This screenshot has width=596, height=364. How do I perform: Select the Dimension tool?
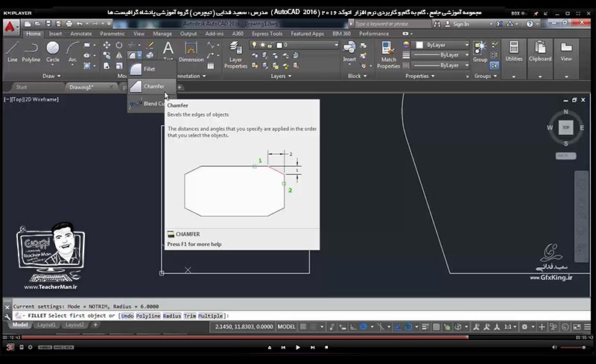(x=191, y=52)
